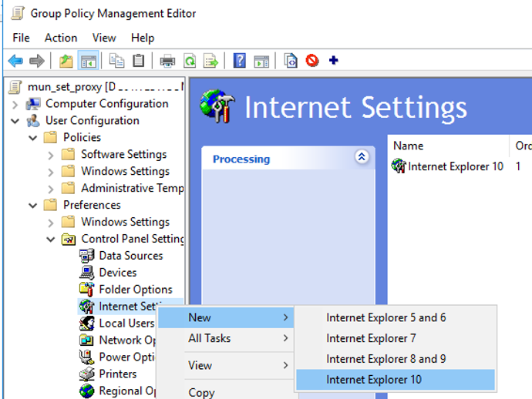Select Internet Explorer 10 list entry text

tap(456, 166)
